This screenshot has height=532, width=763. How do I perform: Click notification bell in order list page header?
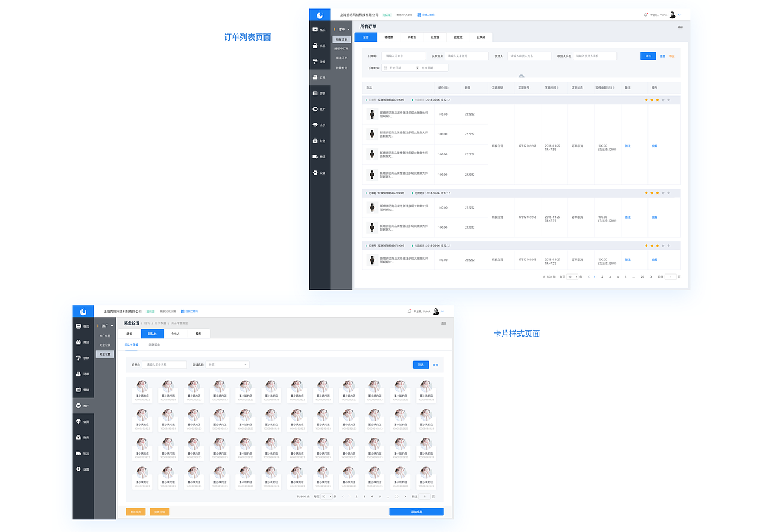point(646,15)
